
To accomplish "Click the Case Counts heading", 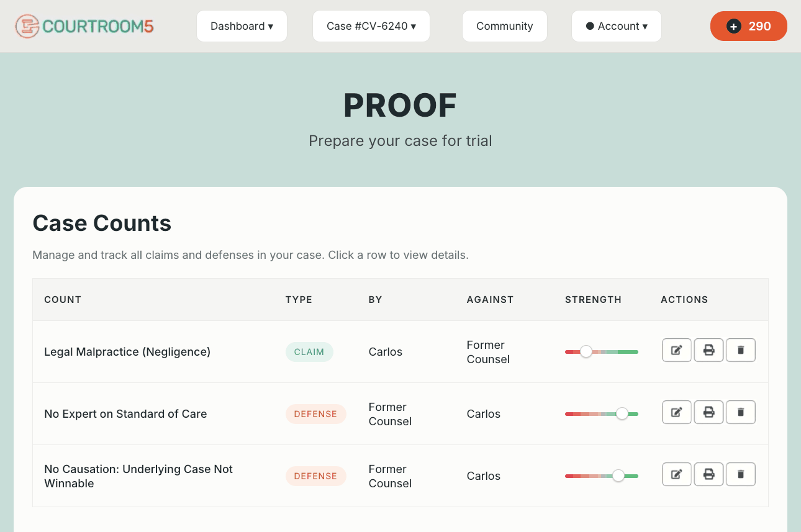I will tap(102, 223).
